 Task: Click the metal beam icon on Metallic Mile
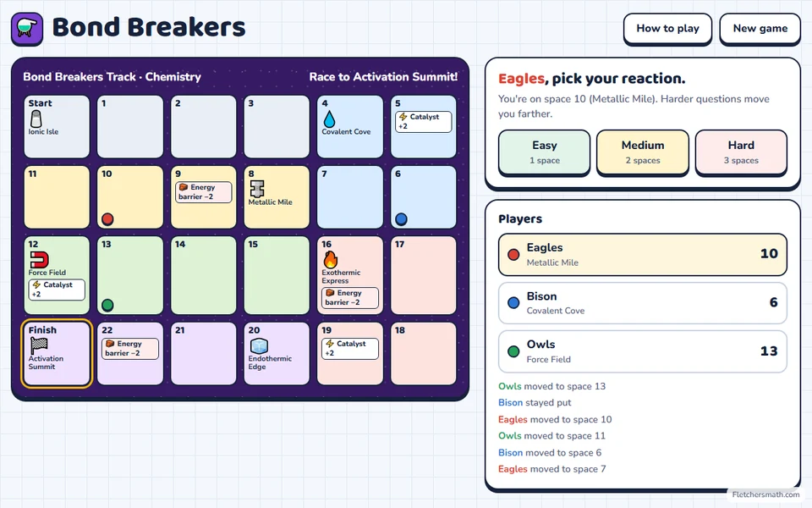coord(257,189)
